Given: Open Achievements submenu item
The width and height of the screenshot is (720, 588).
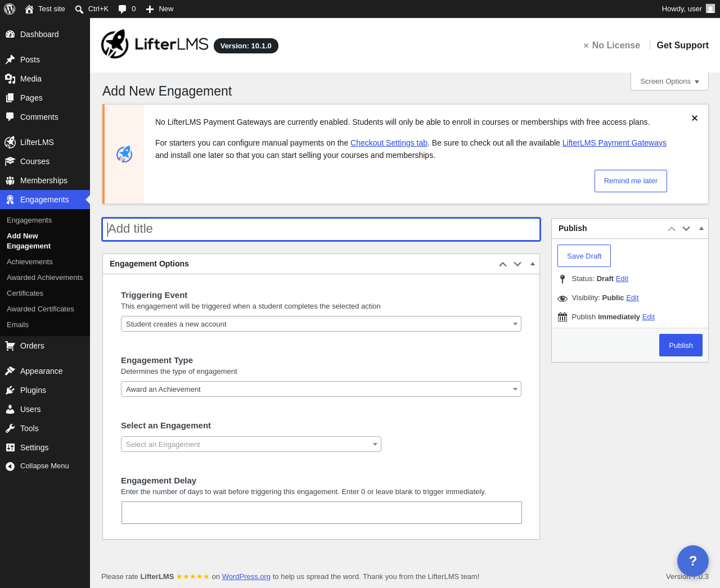Looking at the screenshot, I should 30,262.
